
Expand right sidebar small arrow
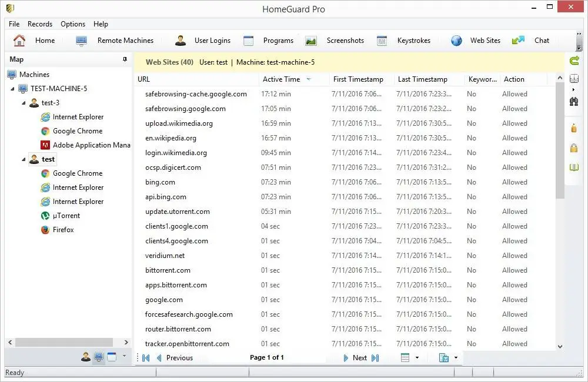click(x=573, y=89)
